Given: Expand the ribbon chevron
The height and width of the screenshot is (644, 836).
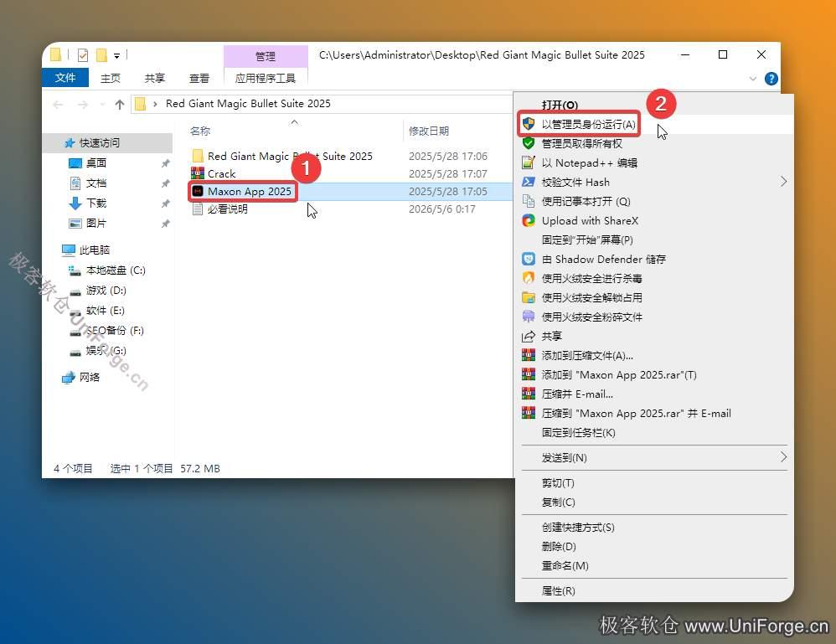Looking at the screenshot, I should tap(753, 79).
